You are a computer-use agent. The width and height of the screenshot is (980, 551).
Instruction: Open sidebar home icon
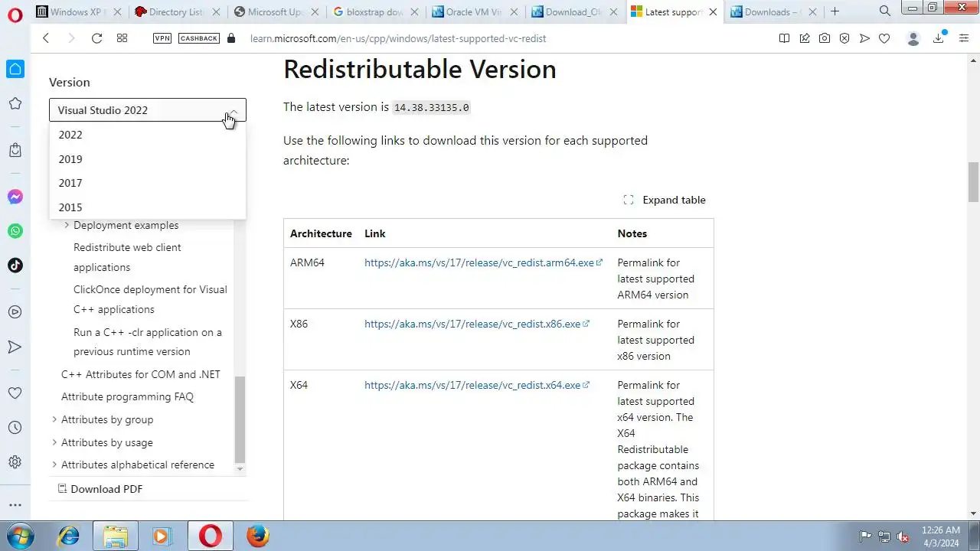15,69
